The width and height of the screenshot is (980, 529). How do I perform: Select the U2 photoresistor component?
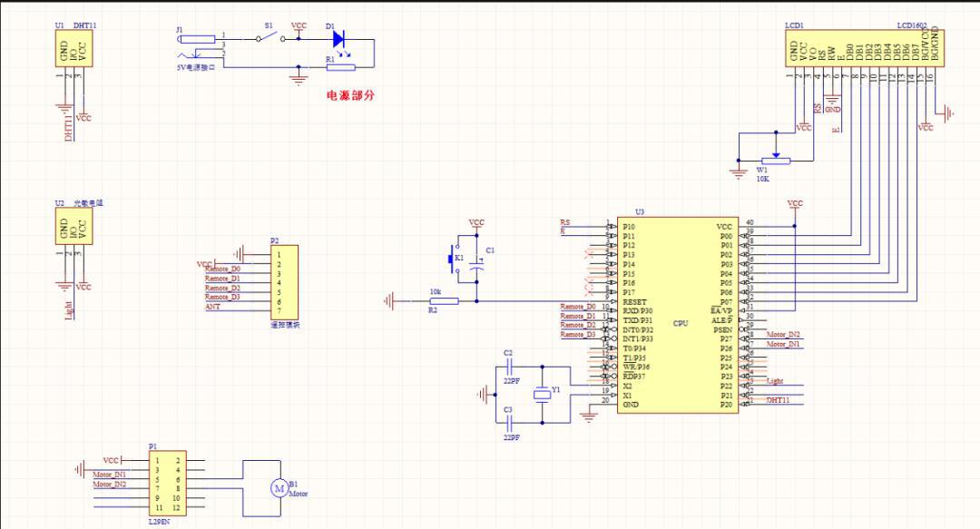(x=73, y=226)
